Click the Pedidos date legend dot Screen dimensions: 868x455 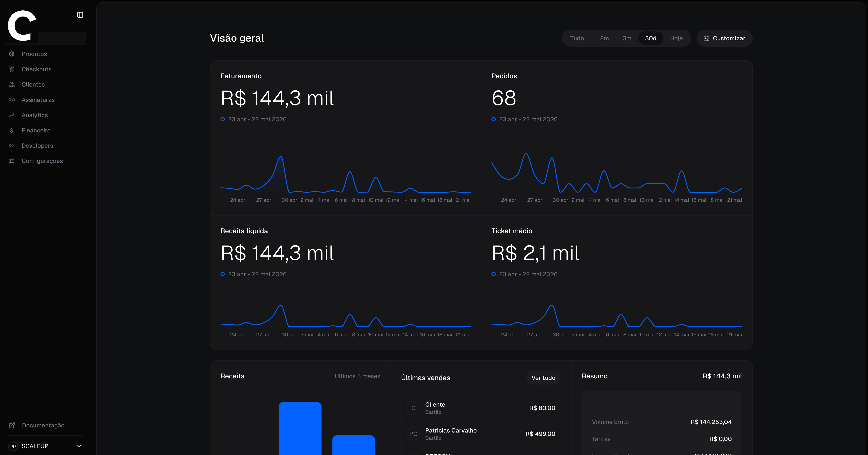(493, 119)
